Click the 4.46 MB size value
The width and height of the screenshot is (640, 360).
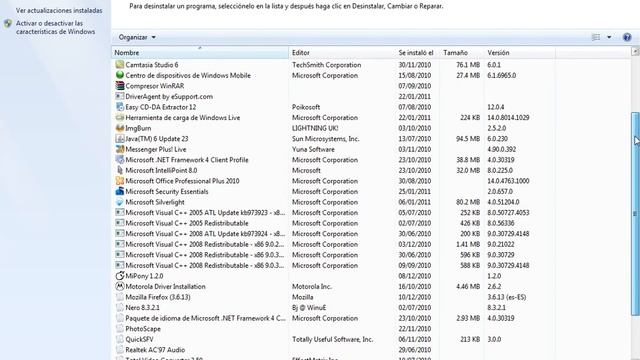tap(468, 287)
